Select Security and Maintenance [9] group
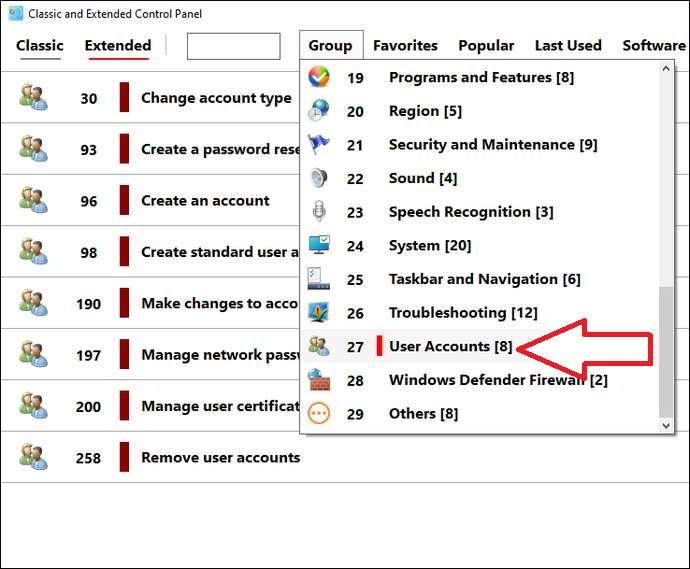Screen dimensions: 690x569 [493, 145]
